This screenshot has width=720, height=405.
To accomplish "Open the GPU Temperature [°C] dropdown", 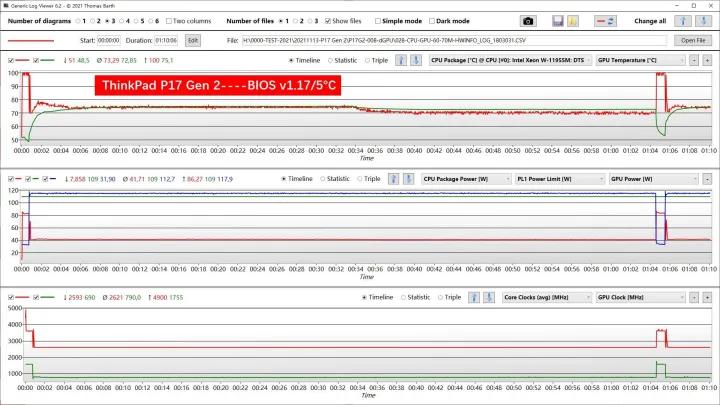I will pos(638,60).
